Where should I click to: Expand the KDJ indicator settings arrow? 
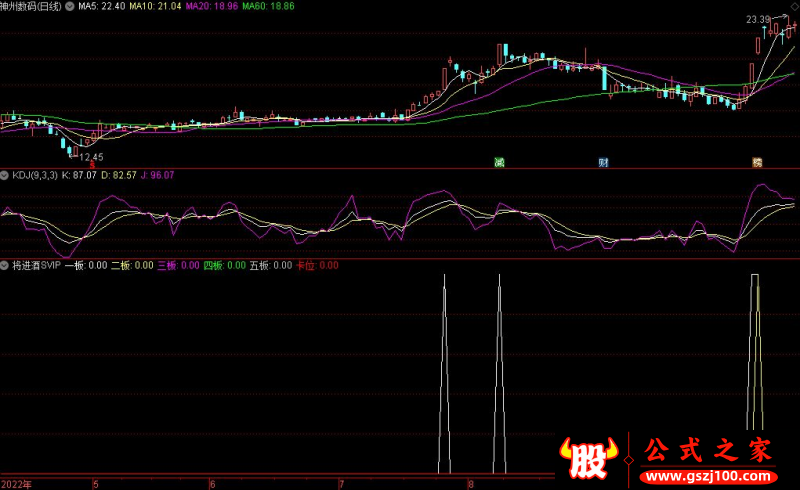click(5, 175)
